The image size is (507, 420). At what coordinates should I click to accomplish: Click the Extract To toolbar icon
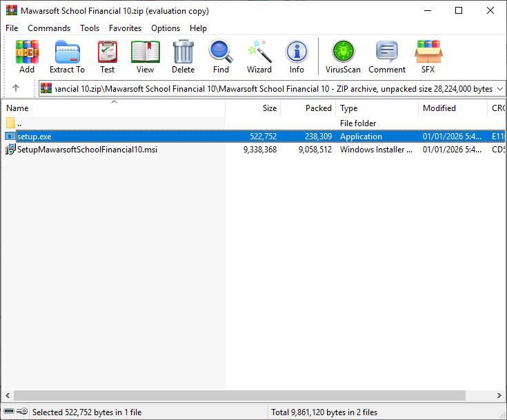[67, 57]
